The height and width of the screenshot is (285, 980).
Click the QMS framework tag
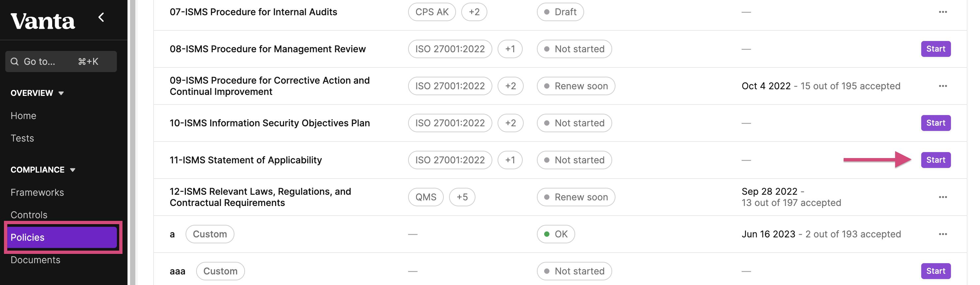426,197
